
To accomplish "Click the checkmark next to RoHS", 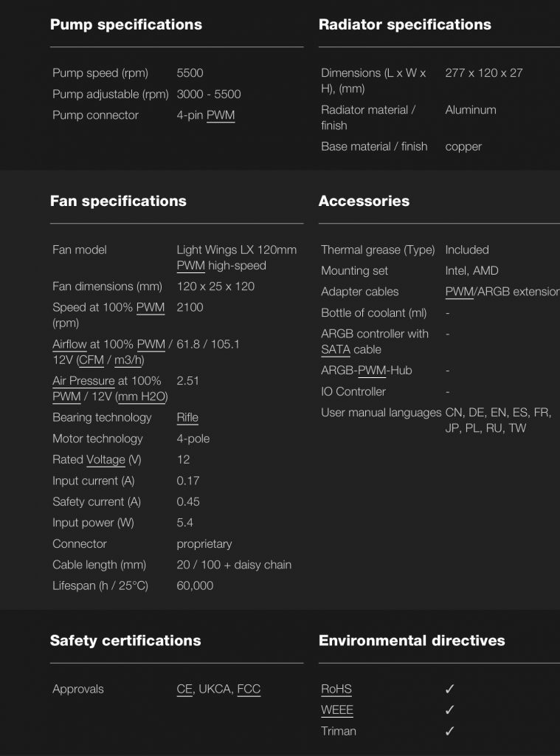I will (449, 690).
